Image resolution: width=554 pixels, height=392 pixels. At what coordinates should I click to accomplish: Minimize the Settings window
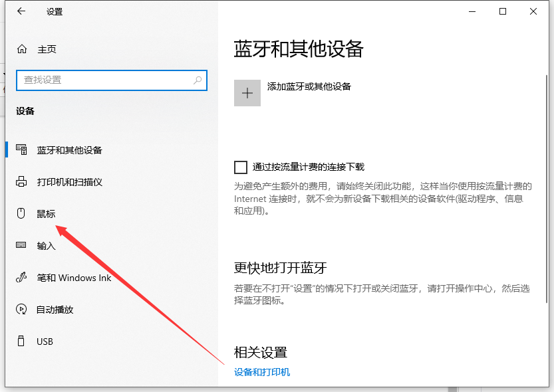pyautogui.click(x=472, y=11)
